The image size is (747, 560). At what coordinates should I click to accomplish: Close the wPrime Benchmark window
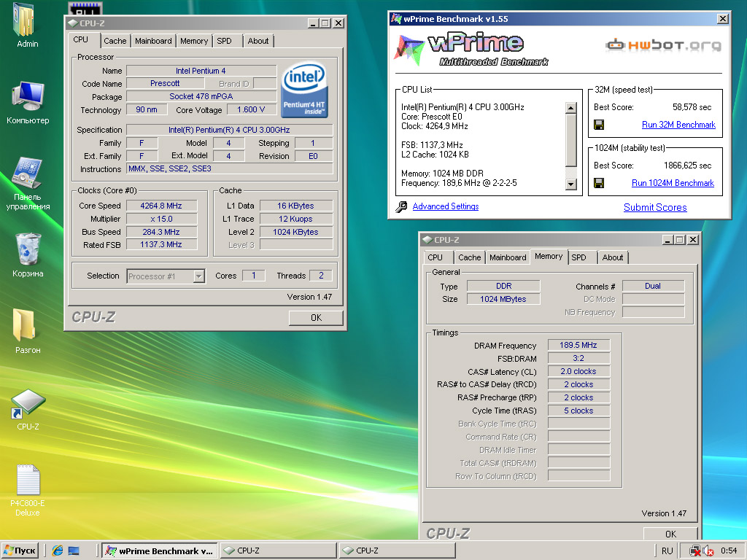[723, 18]
